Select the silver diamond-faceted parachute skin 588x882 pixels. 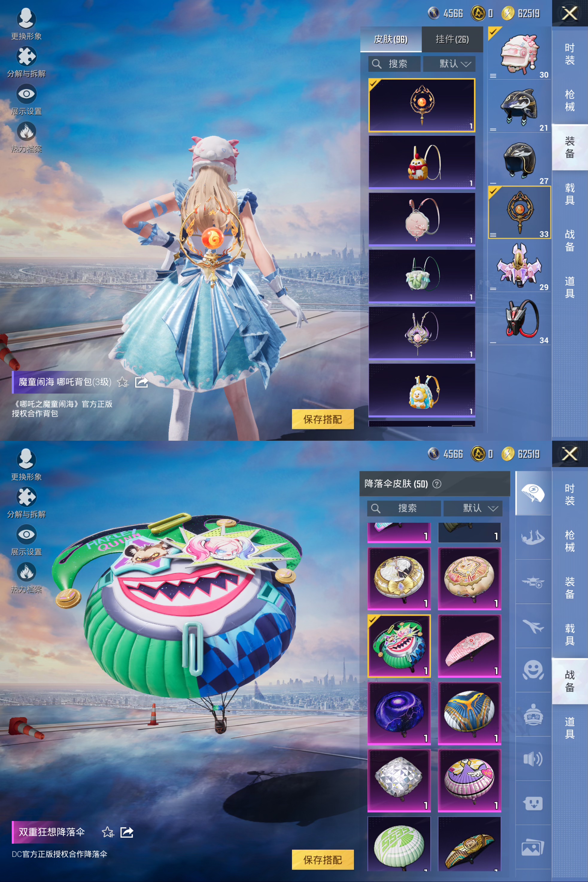pos(399,781)
